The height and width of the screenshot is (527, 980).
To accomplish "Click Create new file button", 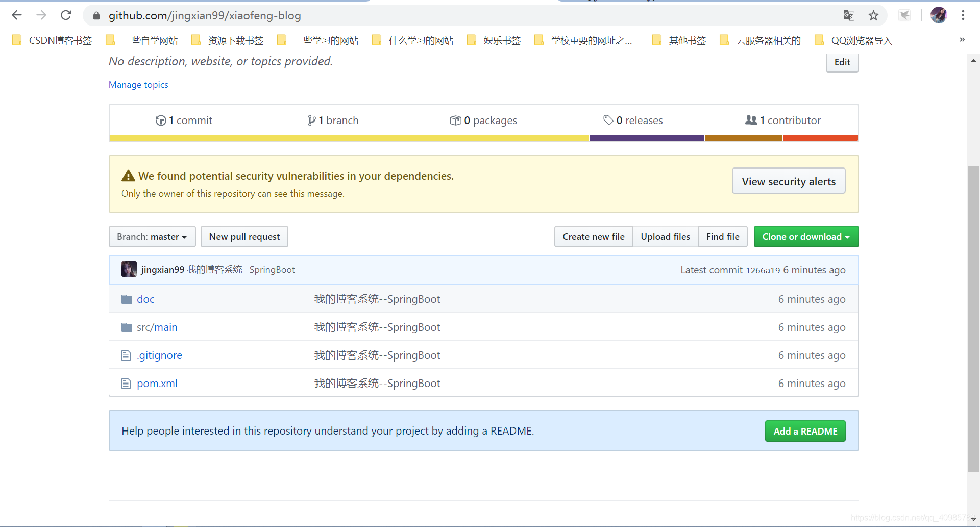I will [594, 236].
